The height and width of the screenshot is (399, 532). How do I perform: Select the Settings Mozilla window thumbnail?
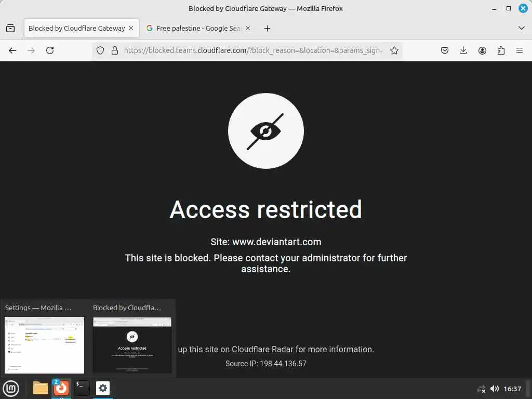coord(45,345)
